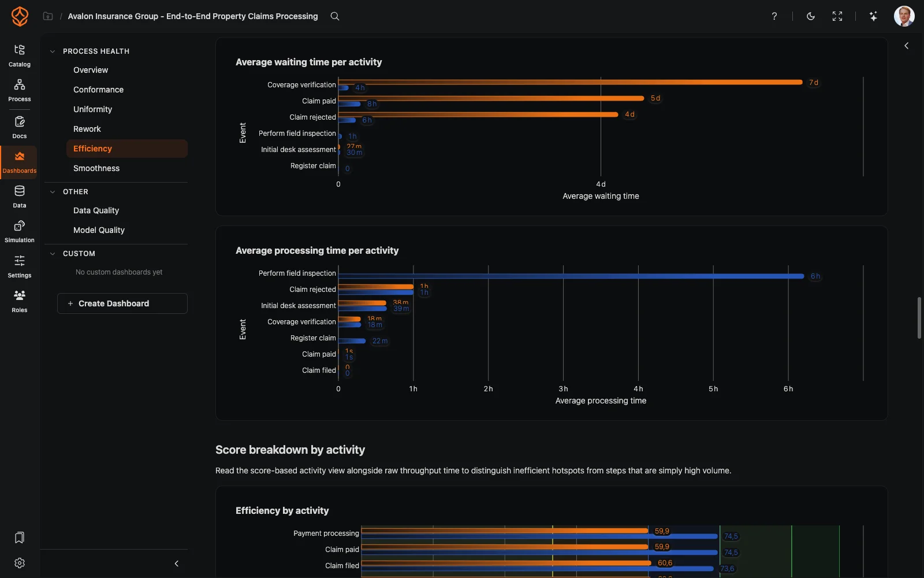Click the Avalon Insurance Group breadcrumb title
This screenshot has height=578, width=924.
pyautogui.click(x=193, y=16)
